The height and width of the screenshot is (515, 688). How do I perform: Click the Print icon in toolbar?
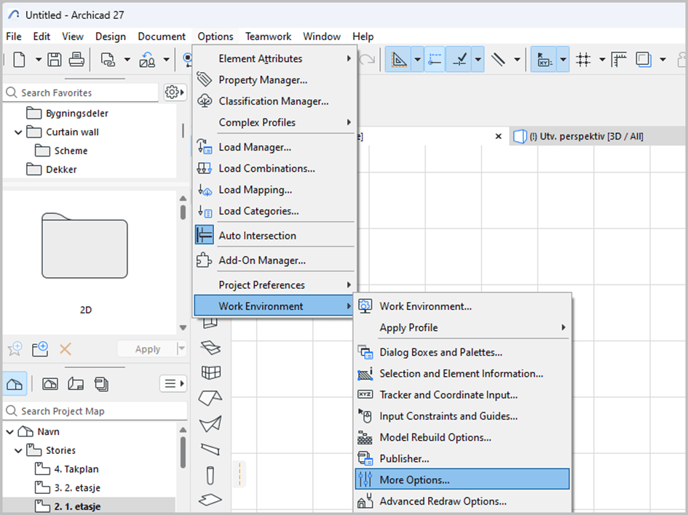pos(76,59)
